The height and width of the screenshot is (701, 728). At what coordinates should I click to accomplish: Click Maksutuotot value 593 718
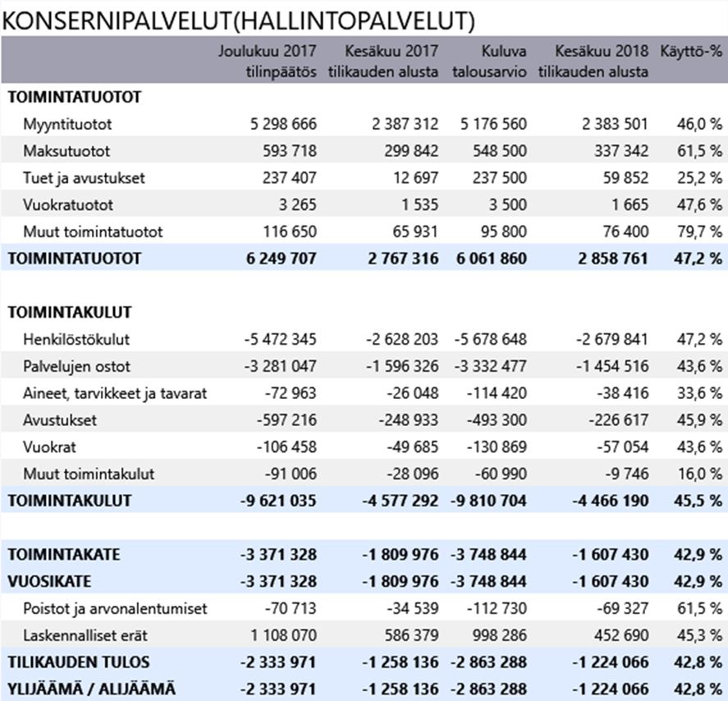(x=290, y=151)
